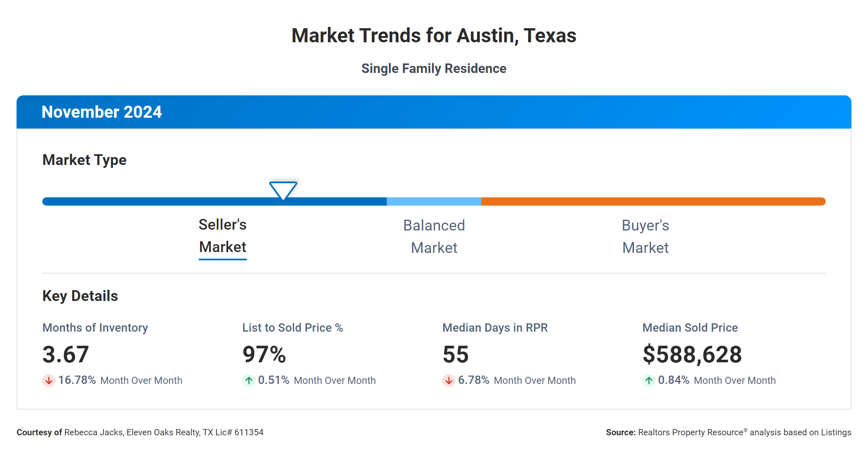
Task: Click the Market Trends for Austin, Texas title
Action: (434, 36)
